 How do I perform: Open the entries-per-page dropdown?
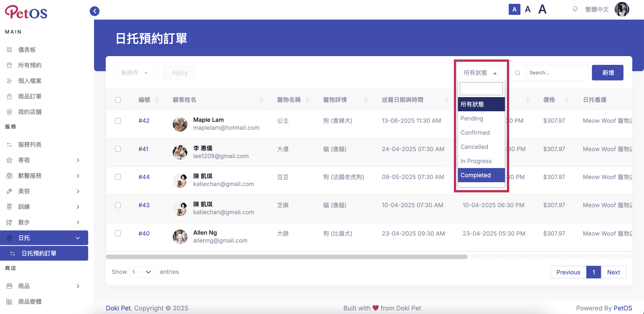point(143,272)
